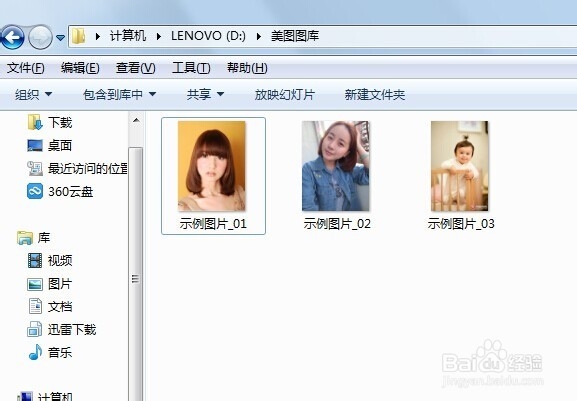Click the 桌面 desktop icon
The width and height of the screenshot is (577, 401).
35,145
